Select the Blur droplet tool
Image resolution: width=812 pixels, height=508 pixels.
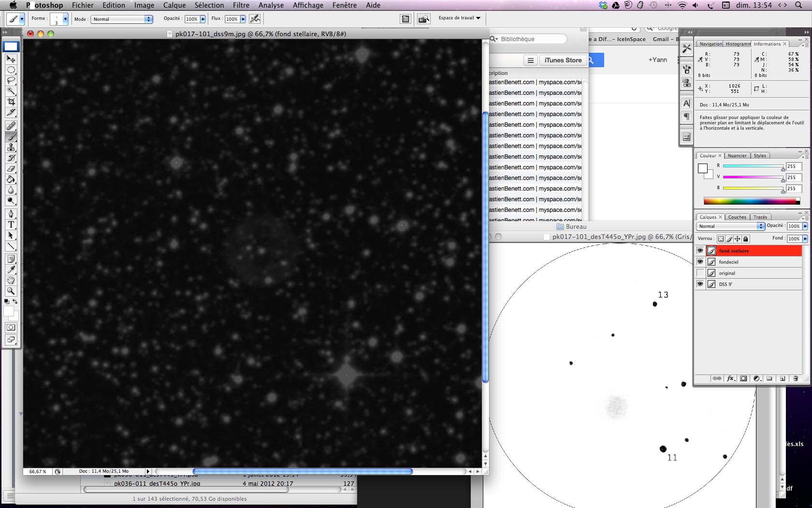point(11,190)
